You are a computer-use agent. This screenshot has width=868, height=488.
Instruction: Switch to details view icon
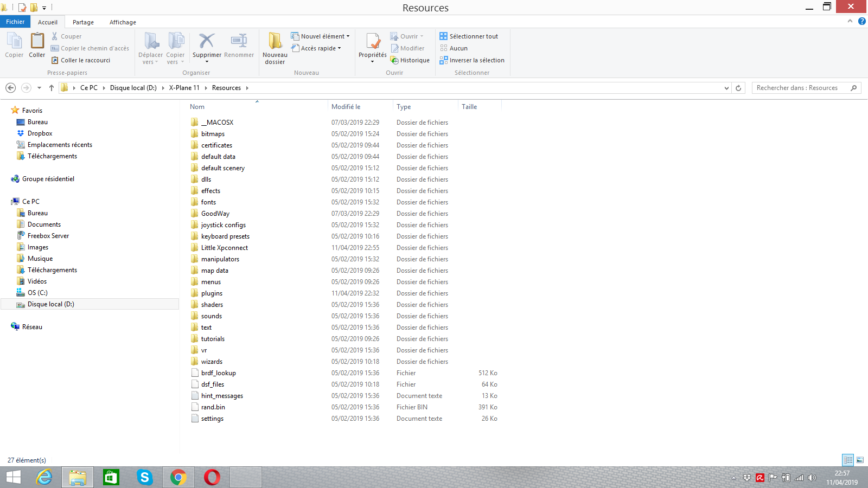click(848, 460)
